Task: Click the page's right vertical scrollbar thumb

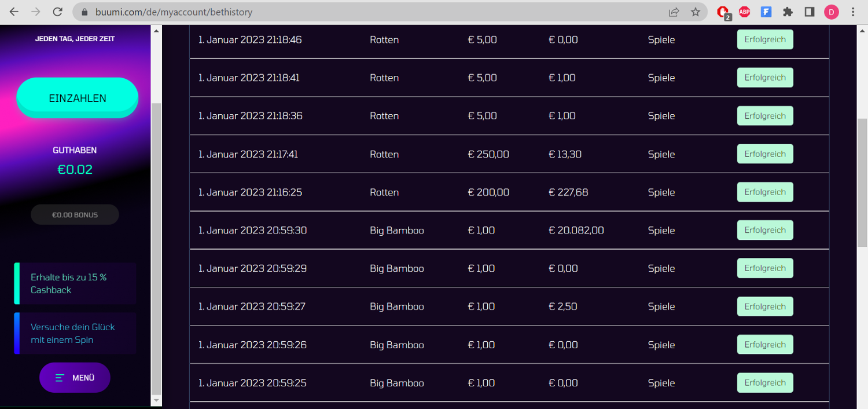Action: [x=862, y=182]
